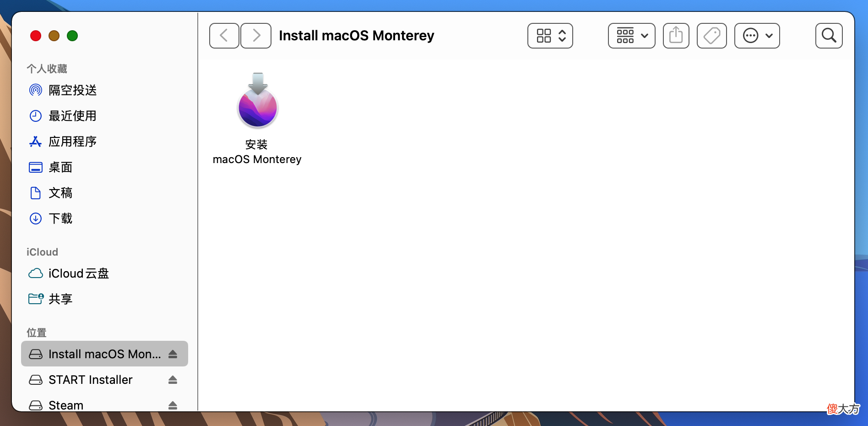Select the Steam volume in sidebar

[x=104, y=405]
